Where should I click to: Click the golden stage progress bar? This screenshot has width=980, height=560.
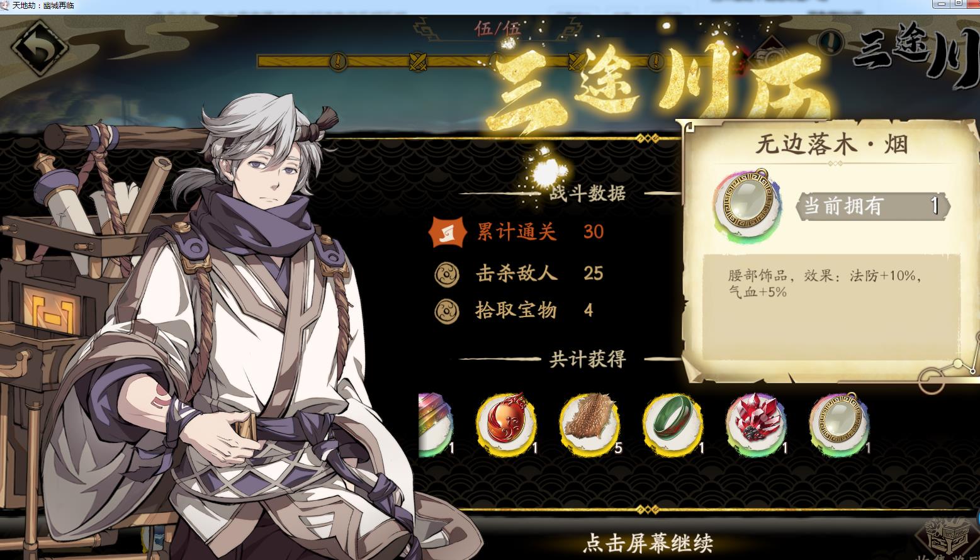tap(497, 61)
